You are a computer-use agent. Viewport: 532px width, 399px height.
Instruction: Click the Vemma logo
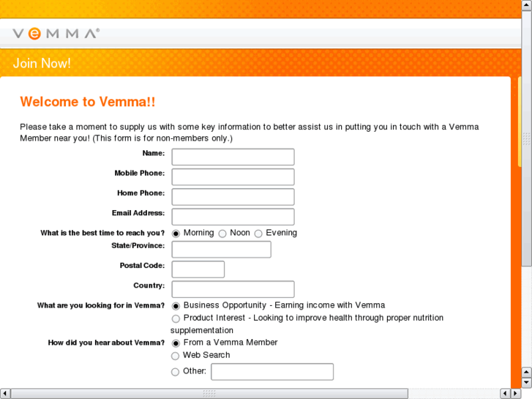[x=56, y=34]
